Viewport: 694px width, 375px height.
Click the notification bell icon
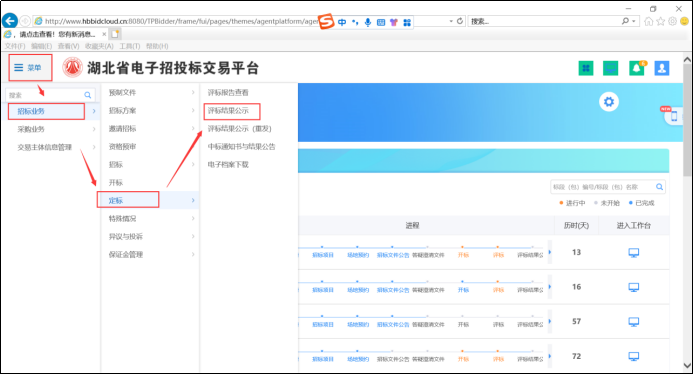click(636, 68)
